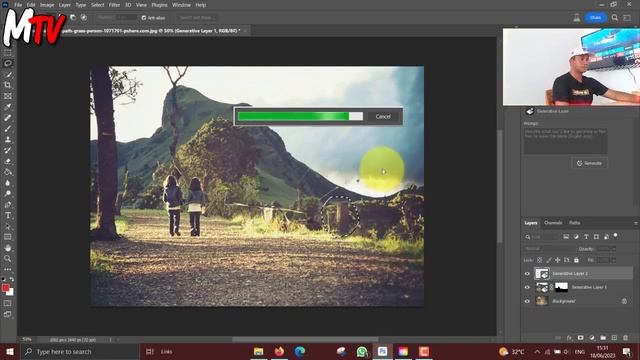The height and width of the screenshot is (360, 640).
Task: Select the Zoom tool
Action: pyautogui.click(x=8, y=258)
